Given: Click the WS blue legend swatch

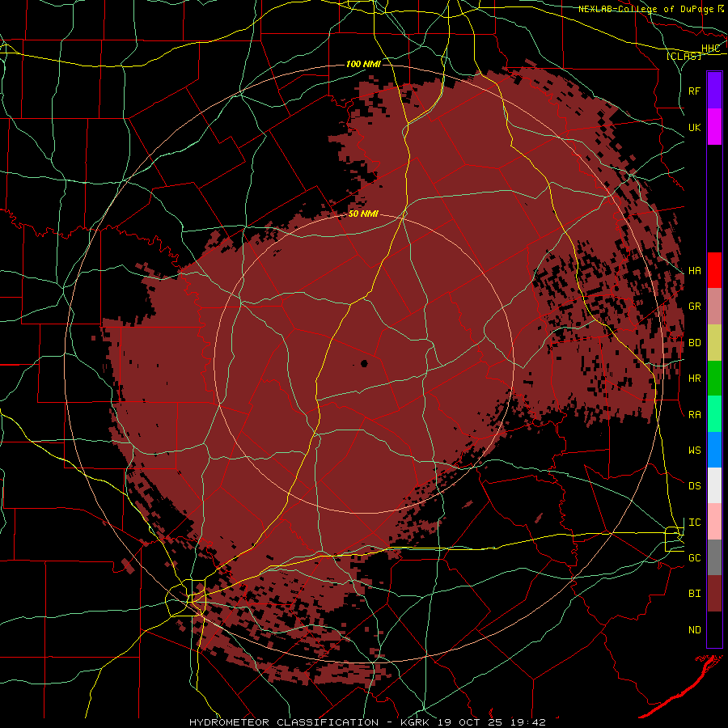Looking at the screenshot, I should tap(714, 450).
